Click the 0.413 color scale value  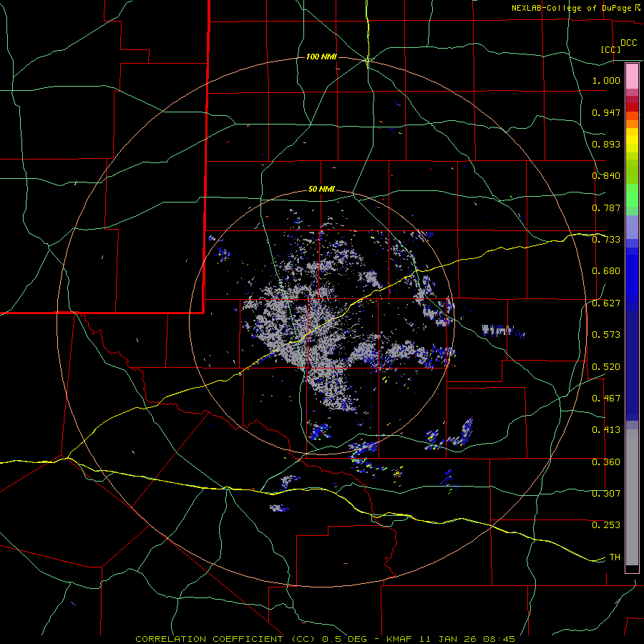[x=606, y=430]
